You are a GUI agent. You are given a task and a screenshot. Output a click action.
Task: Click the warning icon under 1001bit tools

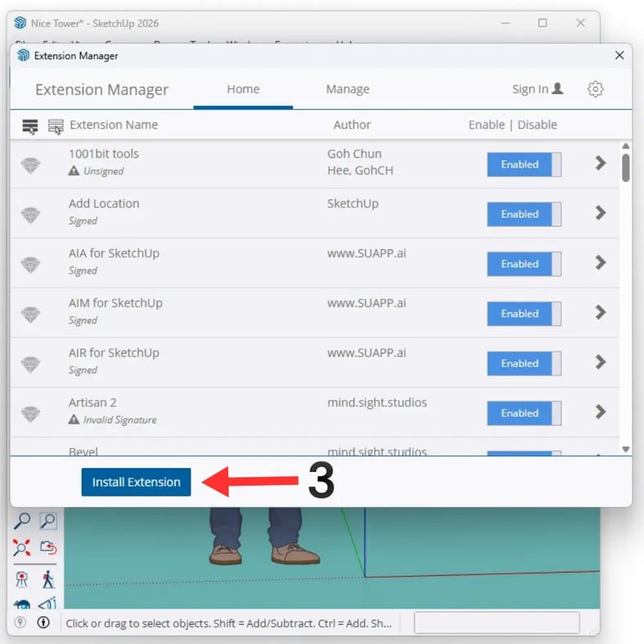(x=74, y=170)
